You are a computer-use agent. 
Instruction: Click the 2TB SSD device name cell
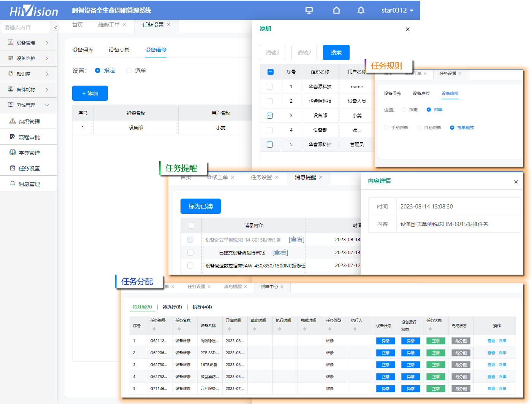pyautogui.click(x=210, y=353)
